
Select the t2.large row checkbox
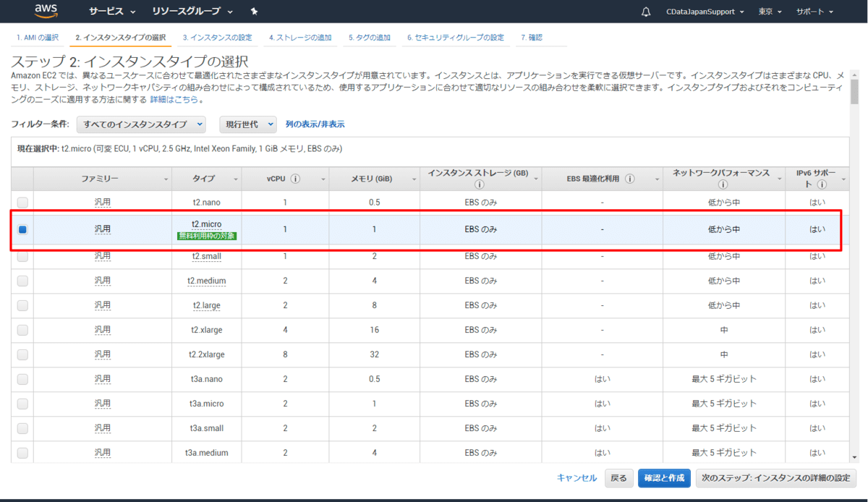tap(22, 305)
